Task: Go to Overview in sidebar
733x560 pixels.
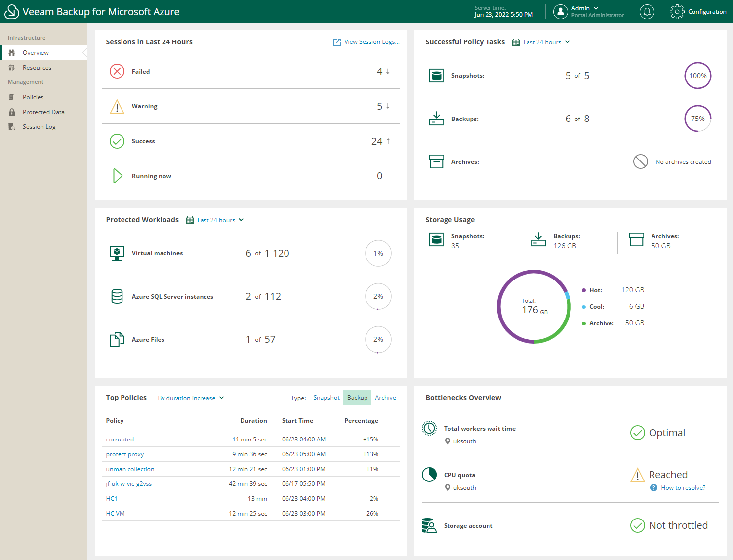Action: (x=44, y=53)
